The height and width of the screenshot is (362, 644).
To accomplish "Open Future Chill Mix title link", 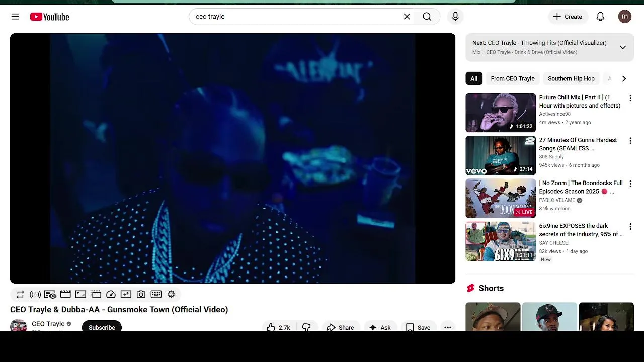I will click(x=580, y=101).
